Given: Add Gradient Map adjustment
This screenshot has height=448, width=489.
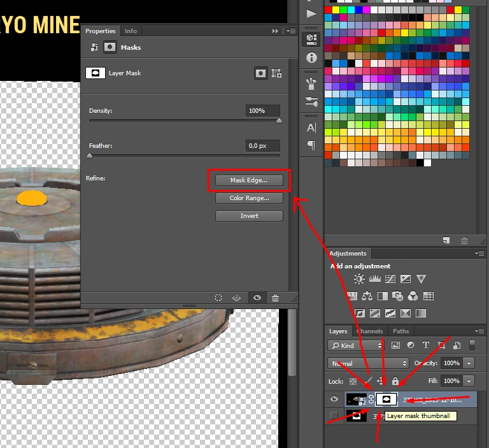Looking at the screenshot, I should 421,313.
